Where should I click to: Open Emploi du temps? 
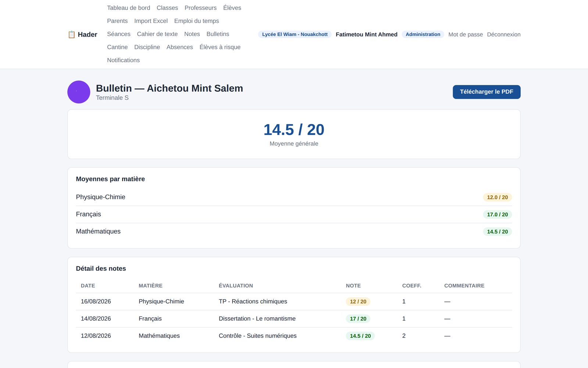point(197,21)
